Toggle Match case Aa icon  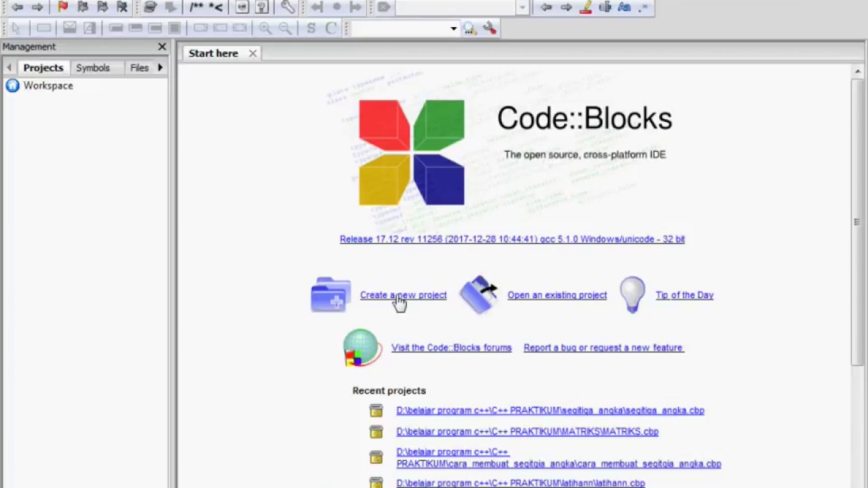tap(625, 7)
